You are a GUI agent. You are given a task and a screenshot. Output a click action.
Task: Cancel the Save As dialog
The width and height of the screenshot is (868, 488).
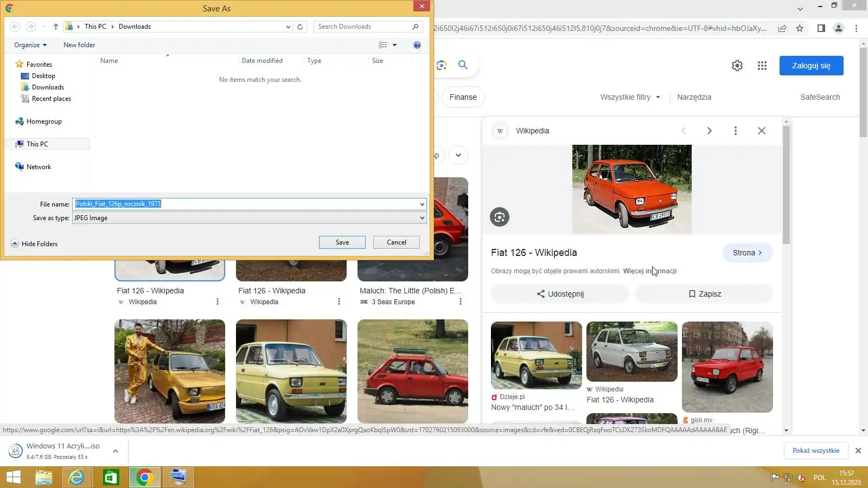tap(397, 242)
